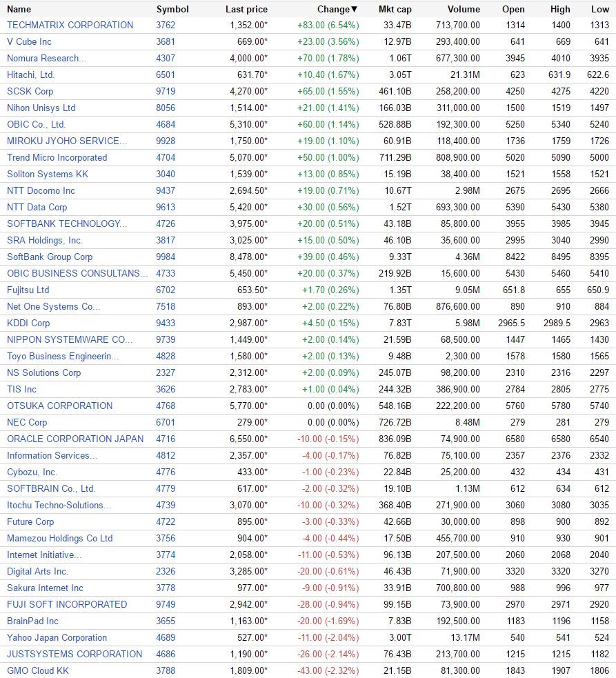Open TECHMATRIX CORPORATION stock page

(x=70, y=25)
